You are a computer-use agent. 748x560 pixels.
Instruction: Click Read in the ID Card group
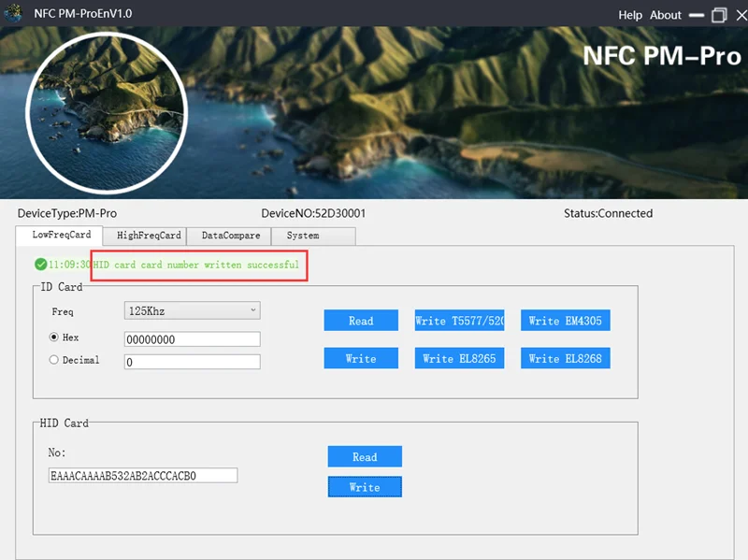coord(361,320)
